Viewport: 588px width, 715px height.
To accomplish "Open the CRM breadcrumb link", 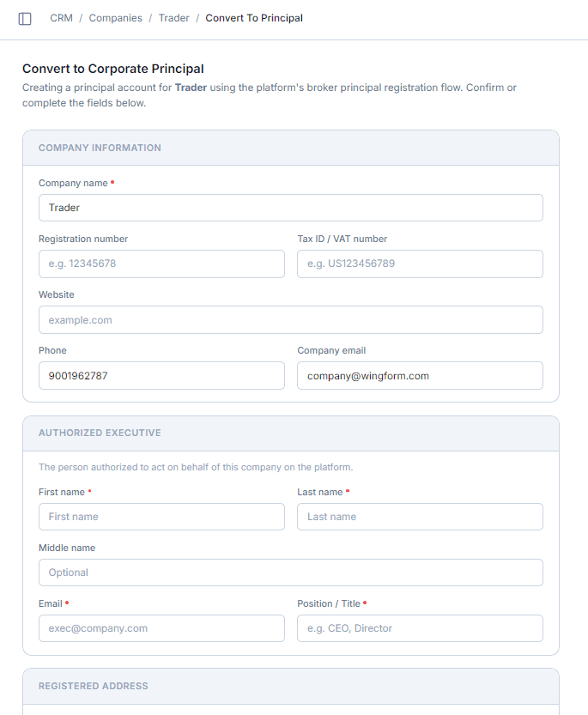I will [61, 18].
